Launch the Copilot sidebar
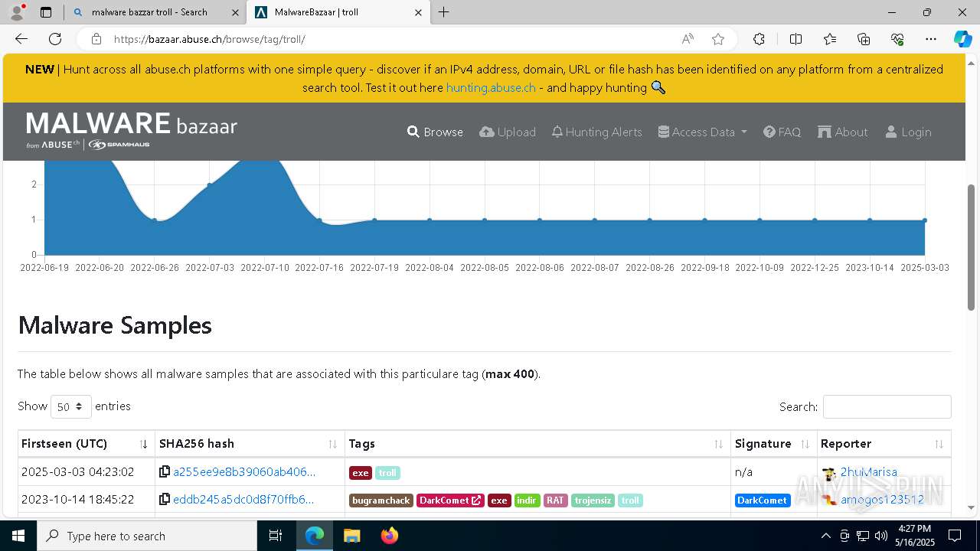 point(962,39)
